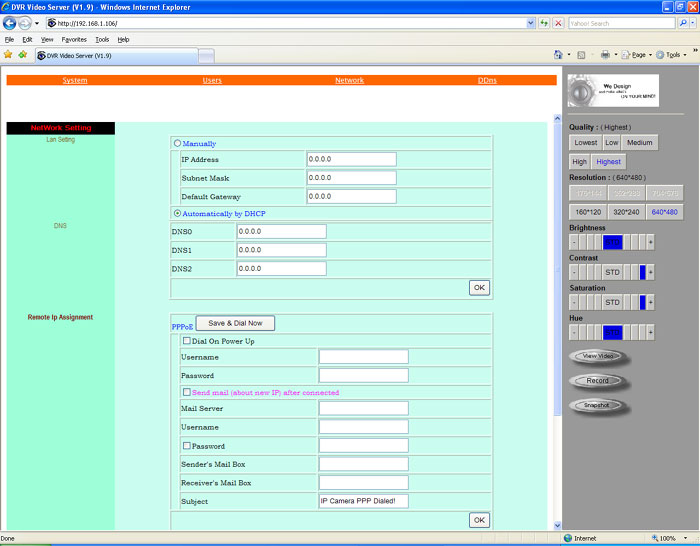Click the Subnet Mask input field
Image resolution: width=700 pixels, height=546 pixels.
click(351, 178)
